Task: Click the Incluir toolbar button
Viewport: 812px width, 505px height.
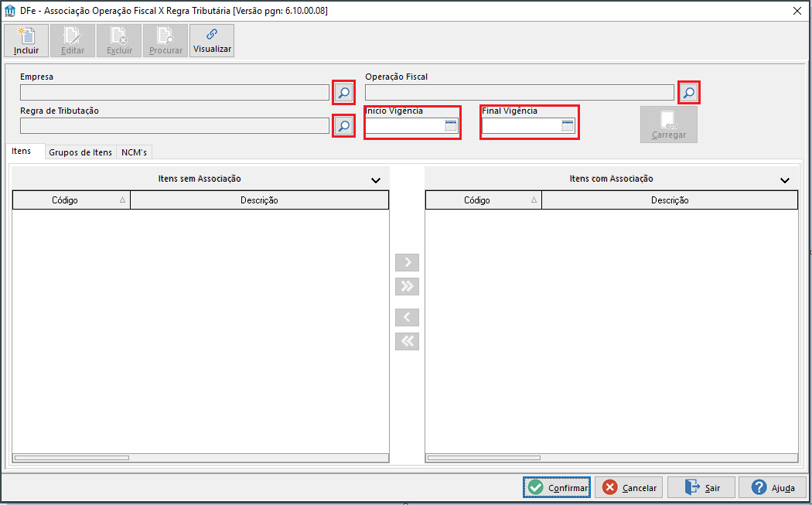Action: [x=26, y=40]
